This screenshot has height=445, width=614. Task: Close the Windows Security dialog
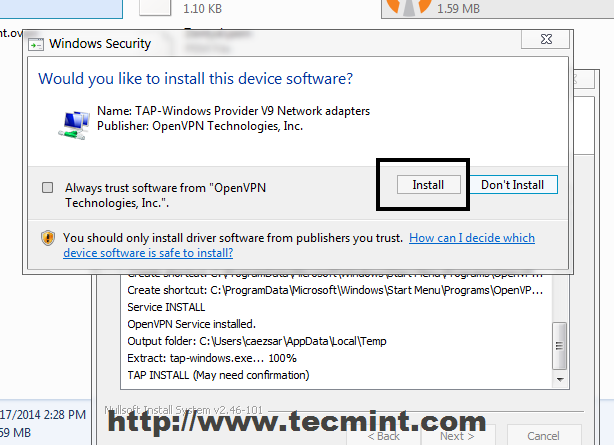point(545,39)
